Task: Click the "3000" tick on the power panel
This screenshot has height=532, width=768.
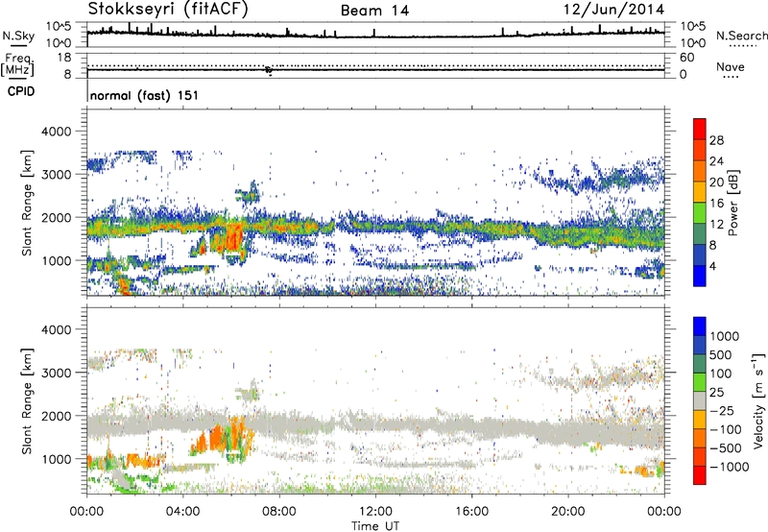Action: pyautogui.click(x=57, y=175)
